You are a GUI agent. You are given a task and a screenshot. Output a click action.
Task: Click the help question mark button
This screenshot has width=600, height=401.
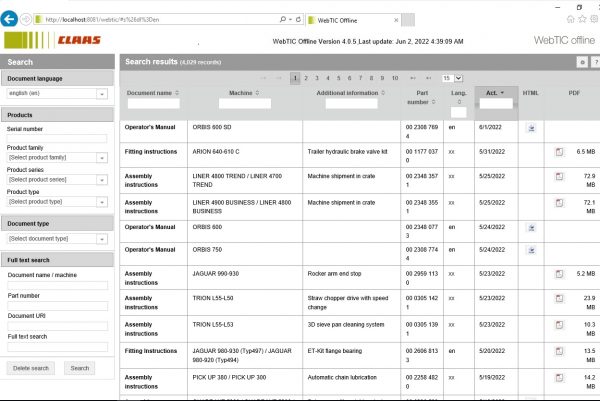(596, 62)
